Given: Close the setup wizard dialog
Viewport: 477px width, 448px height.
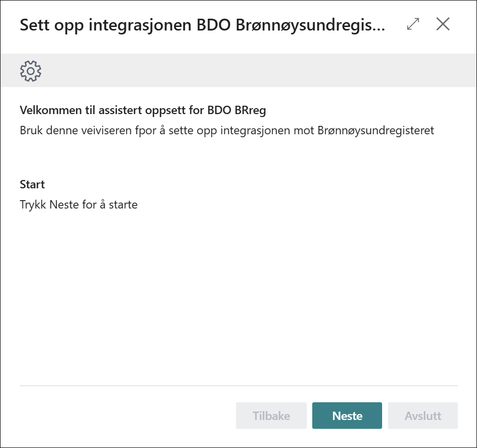Looking at the screenshot, I should tap(443, 25).
